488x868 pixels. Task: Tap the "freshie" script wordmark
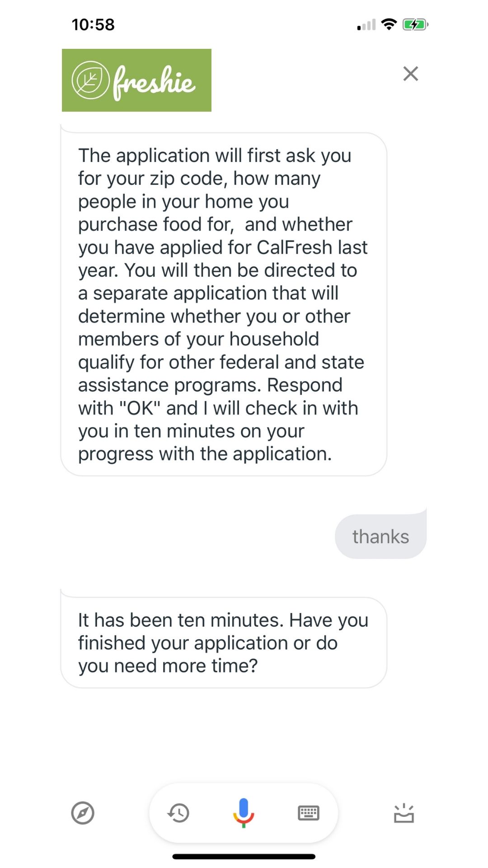(154, 82)
